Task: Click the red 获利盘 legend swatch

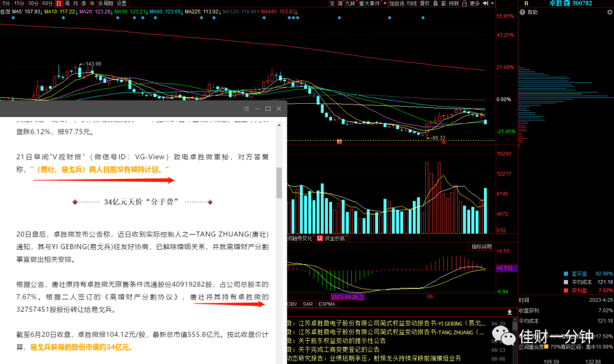Action: coord(566,291)
